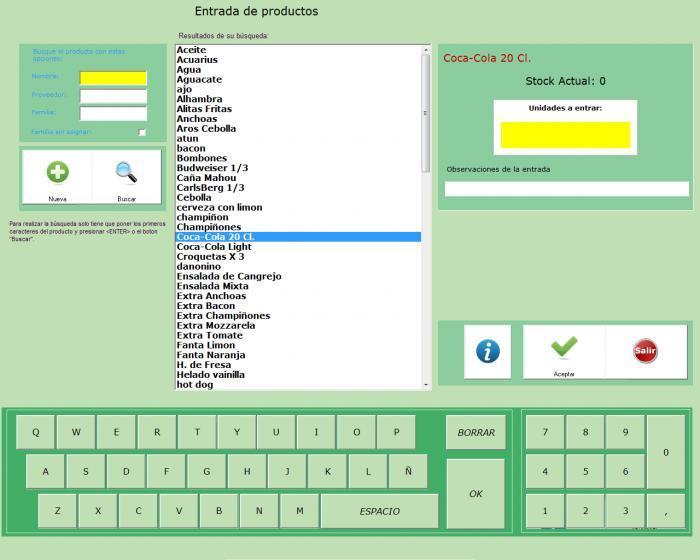Click the green plus Nueva button
The height and width of the screenshot is (560, 700).
point(58,177)
